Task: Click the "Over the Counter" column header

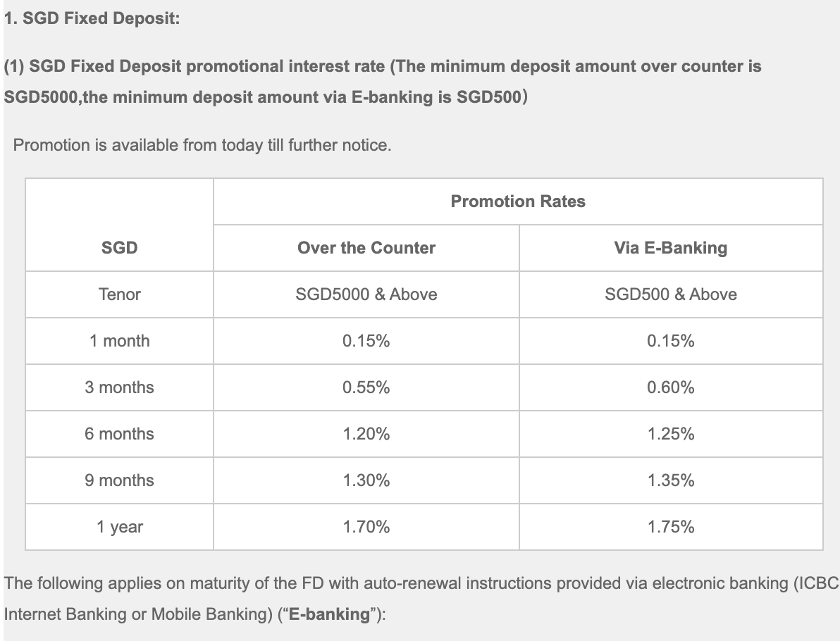Action: coord(366,248)
